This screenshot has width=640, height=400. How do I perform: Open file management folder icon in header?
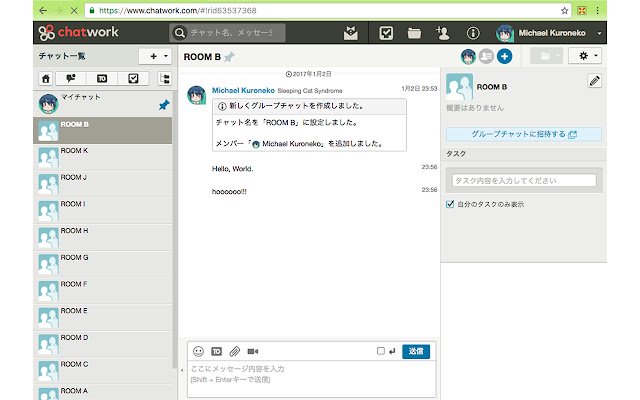[x=414, y=33]
